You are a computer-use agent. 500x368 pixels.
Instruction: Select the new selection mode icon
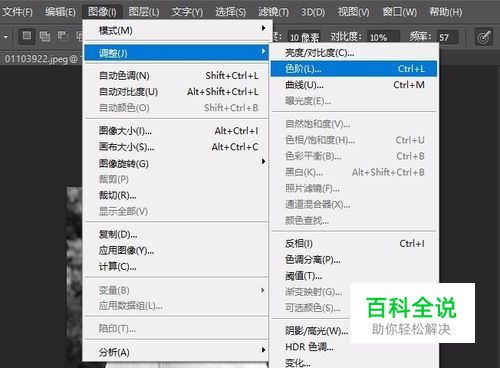26,36
